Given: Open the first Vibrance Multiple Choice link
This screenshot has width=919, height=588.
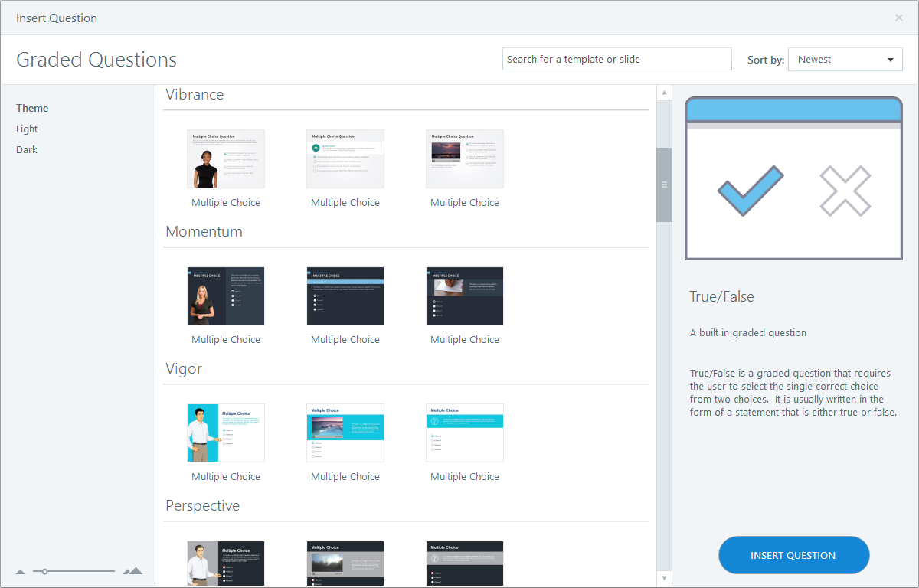Looking at the screenshot, I should [x=225, y=202].
